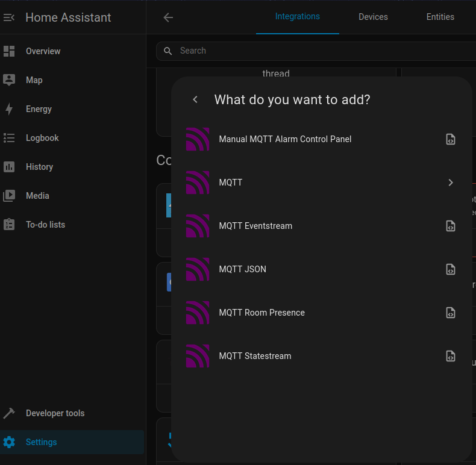
Task: Switch to the Integrations tab
Action: (298, 17)
